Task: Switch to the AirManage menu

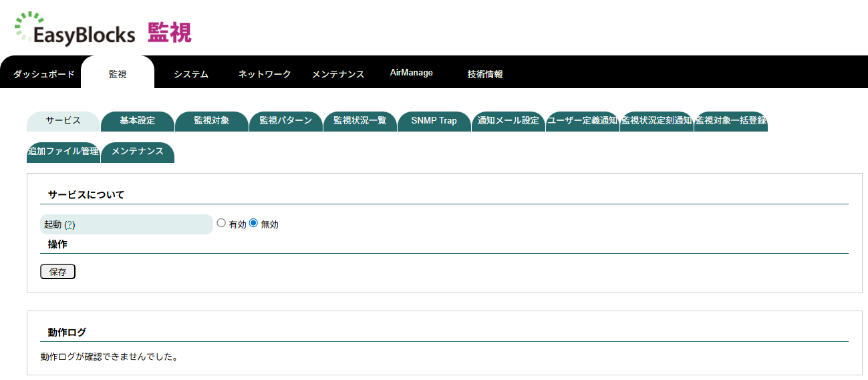Action: click(412, 73)
